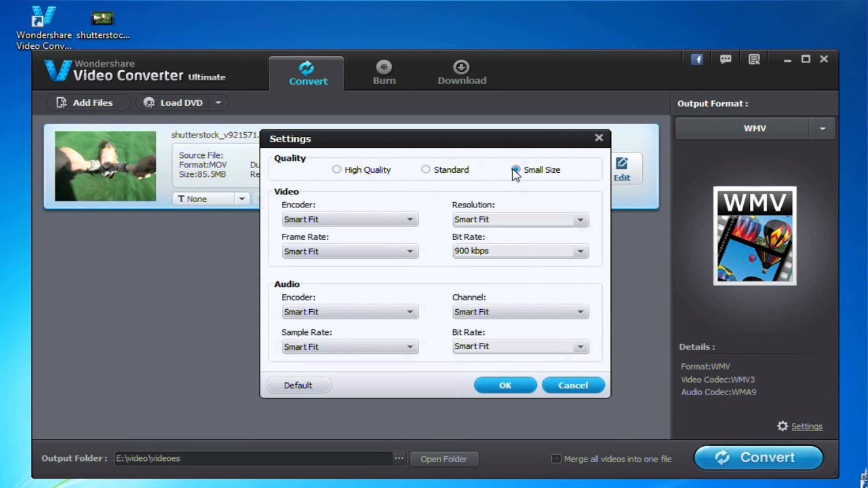Switch to the Convert tab

pos(308,73)
